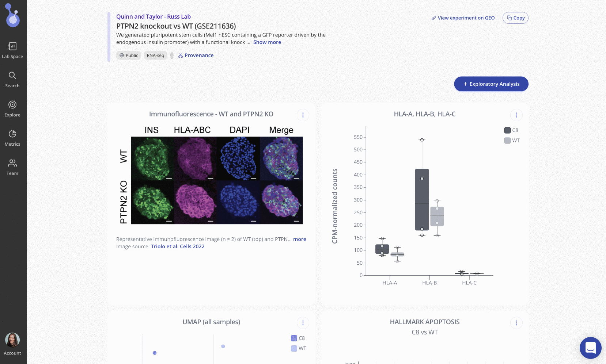
Task: Expand description with Show more
Action: (267, 42)
